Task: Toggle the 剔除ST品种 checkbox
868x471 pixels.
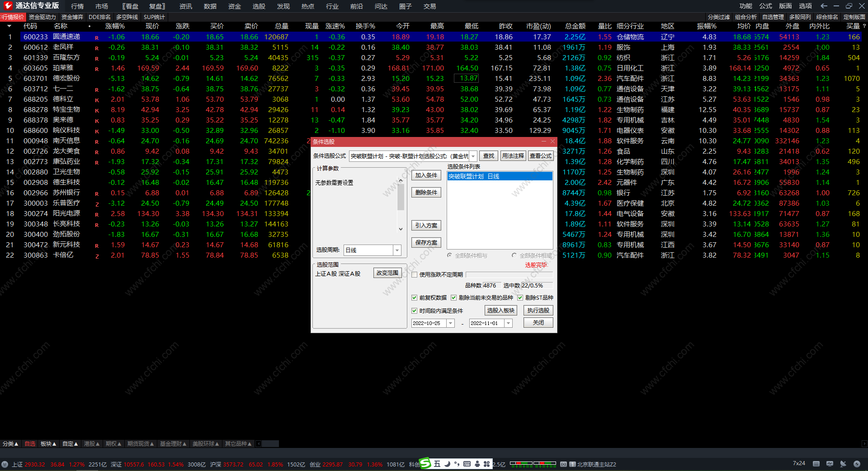Action: [x=520, y=298]
